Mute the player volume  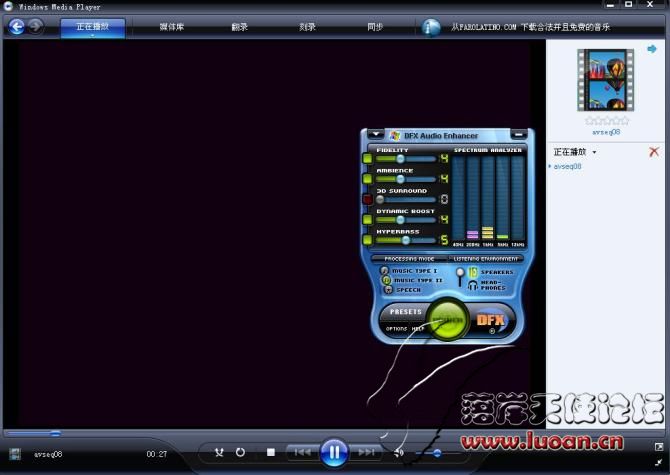398,452
